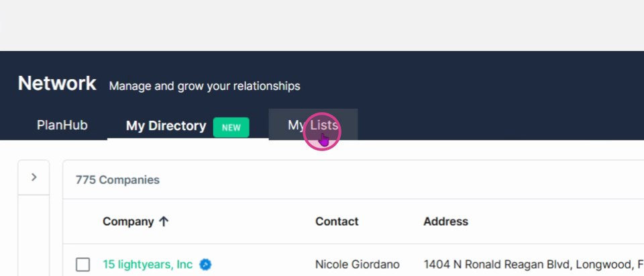Click the 775 Companies count label
This screenshot has height=276, width=644.
pyautogui.click(x=117, y=180)
